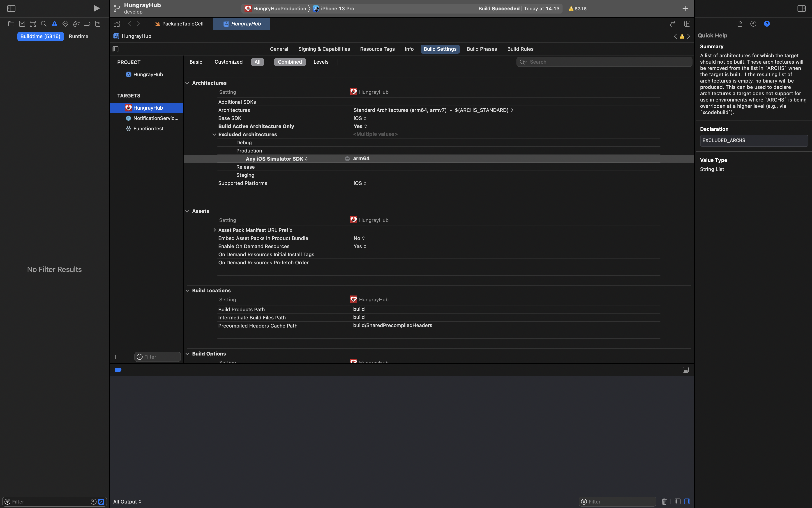812x508 pixels.
Task: Open the Issue navigator warning icon
Action: click(54, 24)
